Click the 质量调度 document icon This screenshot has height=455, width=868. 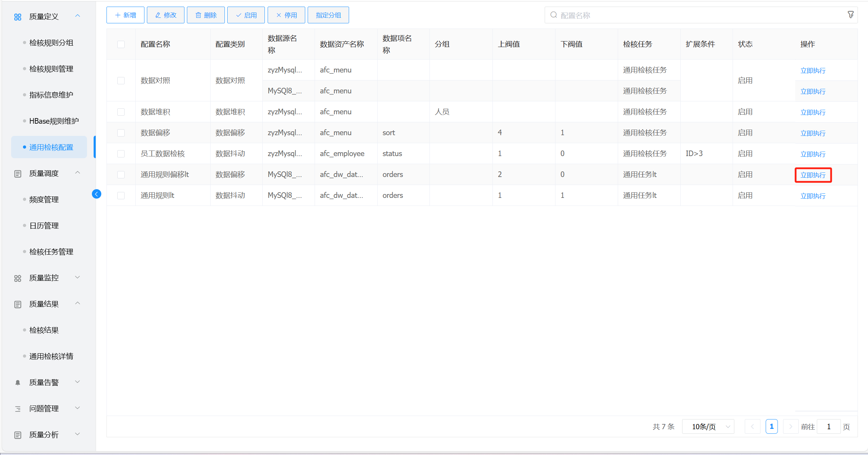(x=18, y=173)
